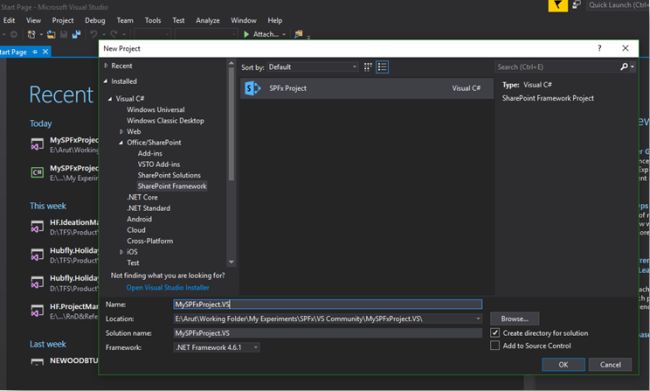The height and width of the screenshot is (391, 650).
Task: Select the SPFx Project template icon
Action: click(x=252, y=88)
